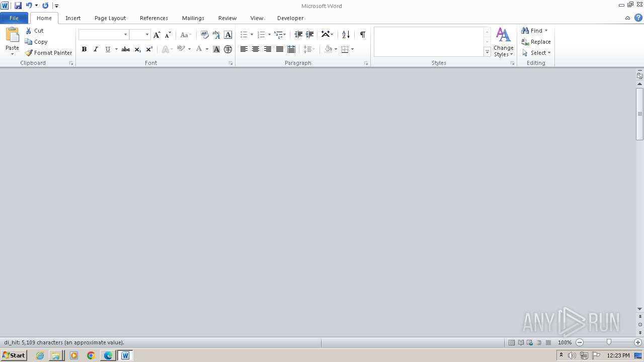
Task: Click Change Styles button
Action: pyautogui.click(x=503, y=42)
